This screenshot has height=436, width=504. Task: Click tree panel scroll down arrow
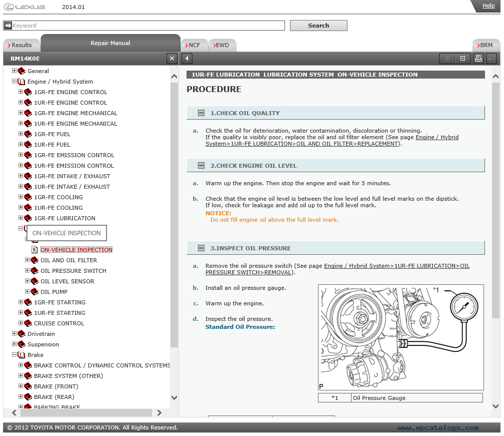[174, 398]
